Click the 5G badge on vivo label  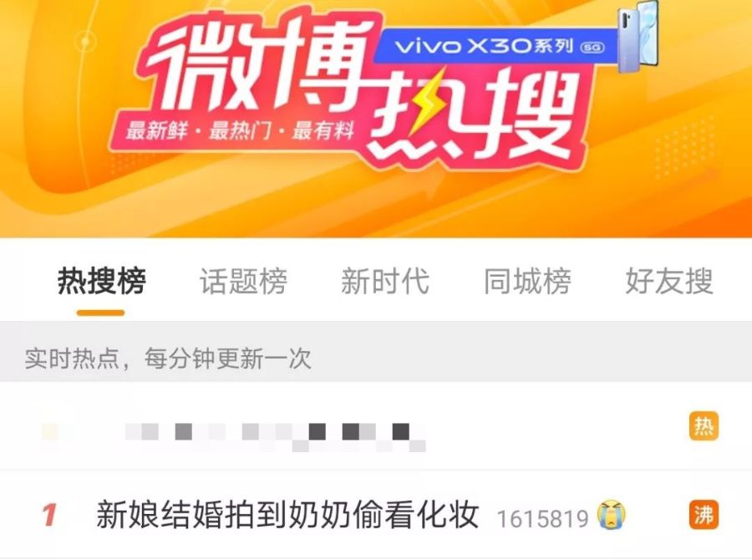click(592, 47)
